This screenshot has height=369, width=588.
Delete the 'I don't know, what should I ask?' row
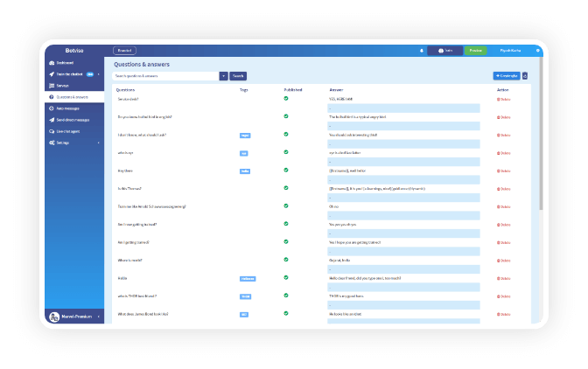click(x=504, y=136)
